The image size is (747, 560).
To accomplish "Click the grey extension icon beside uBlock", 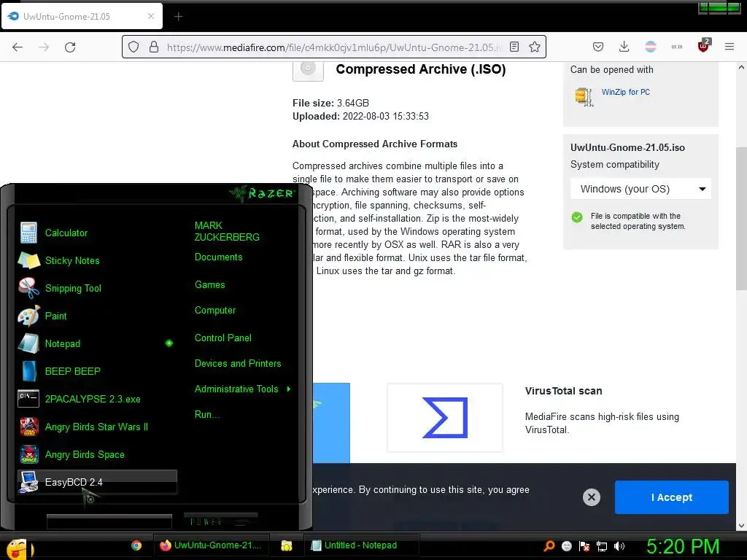I will (x=677, y=47).
